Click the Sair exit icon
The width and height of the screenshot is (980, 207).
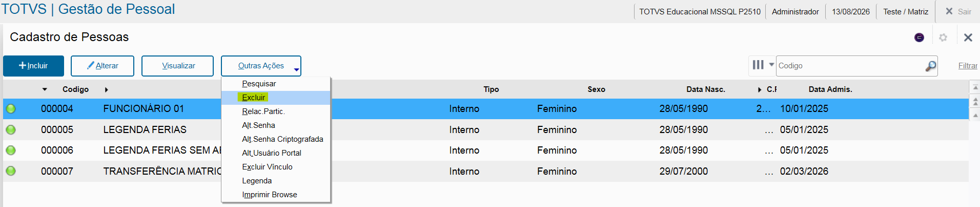coord(949,11)
